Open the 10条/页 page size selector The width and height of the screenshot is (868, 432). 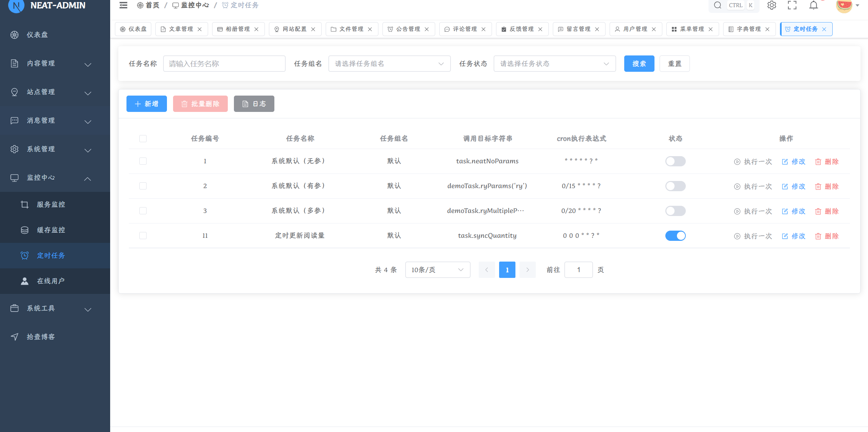437,270
